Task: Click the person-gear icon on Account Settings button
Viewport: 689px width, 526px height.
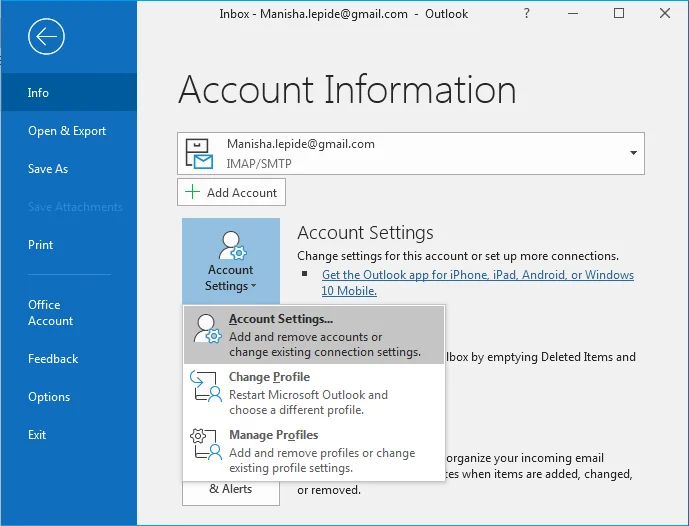Action: [232, 246]
